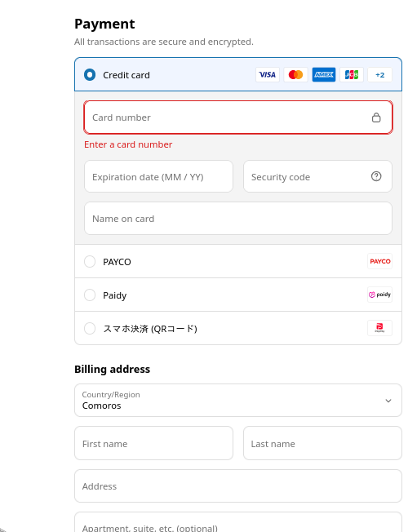Click the First name billing field
Viewport: 408px width, 532px height.
pyautogui.click(x=153, y=443)
